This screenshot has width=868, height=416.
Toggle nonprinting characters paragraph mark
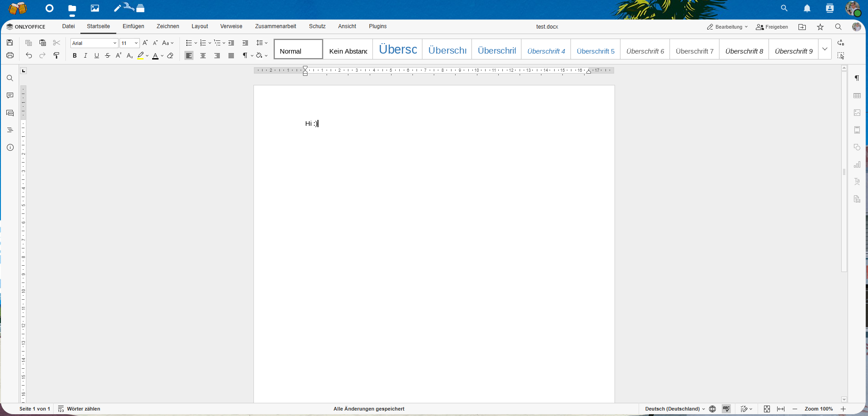[245, 55]
